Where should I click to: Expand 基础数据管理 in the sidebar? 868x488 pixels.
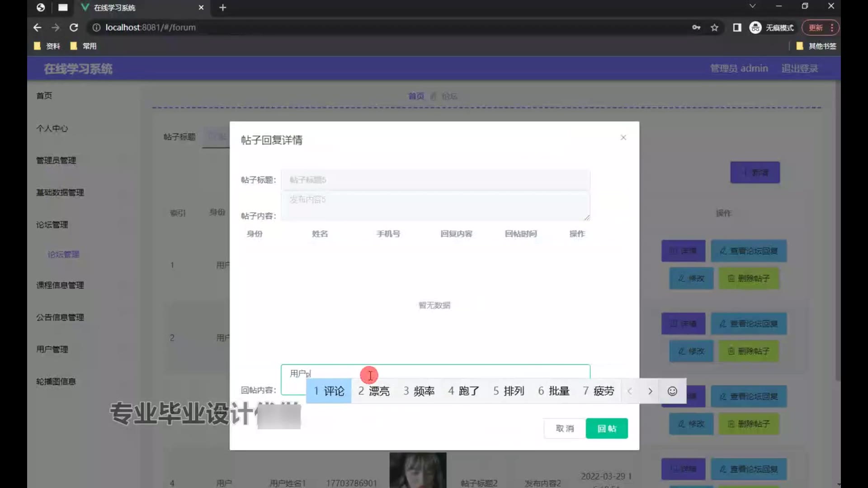click(60, 192)
